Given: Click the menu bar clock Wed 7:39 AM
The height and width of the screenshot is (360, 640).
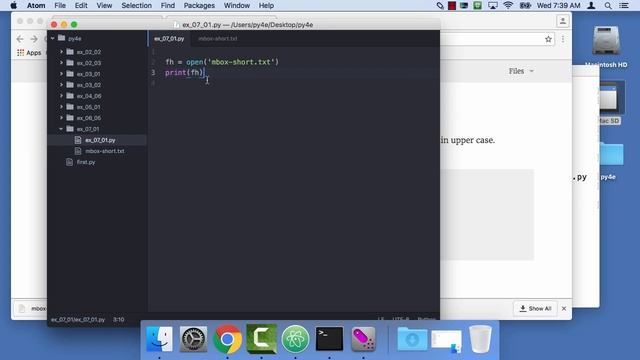Looking at the screenshot, I should [558, 5].
